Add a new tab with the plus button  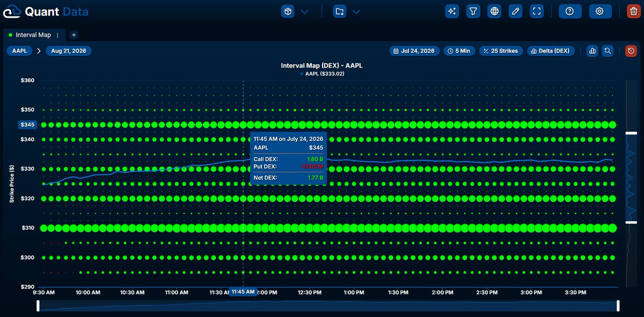pyautogui.click(x=74, y=35)
